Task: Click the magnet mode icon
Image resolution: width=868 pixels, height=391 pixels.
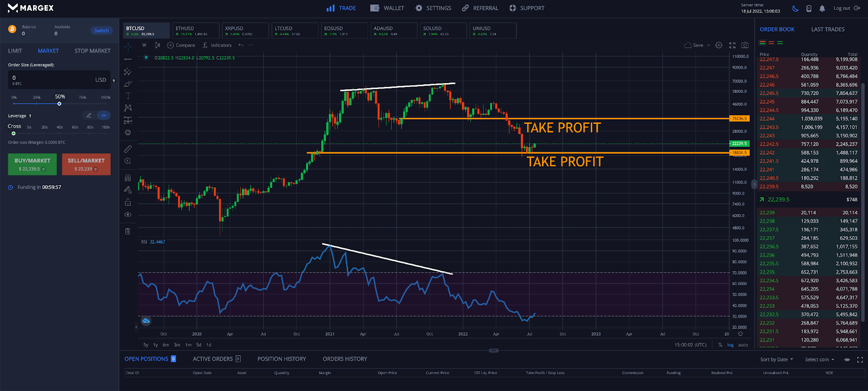Action: tap(128, 178)
